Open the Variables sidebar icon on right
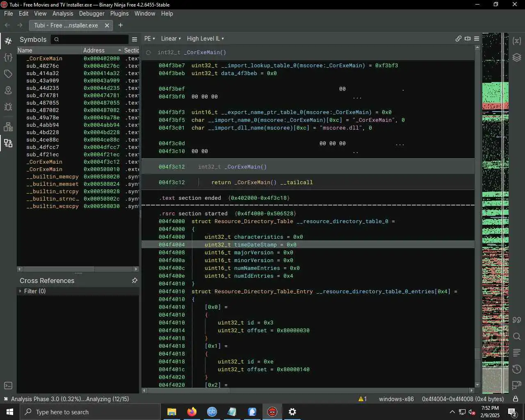This screenshot has width=525, height=420. [517, 41]
